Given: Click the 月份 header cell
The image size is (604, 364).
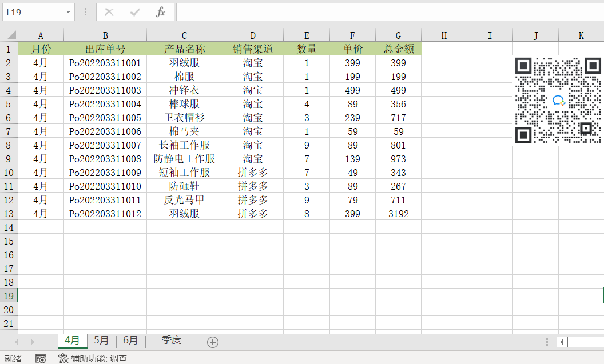Looking at the screenshot, I should 41,49.
